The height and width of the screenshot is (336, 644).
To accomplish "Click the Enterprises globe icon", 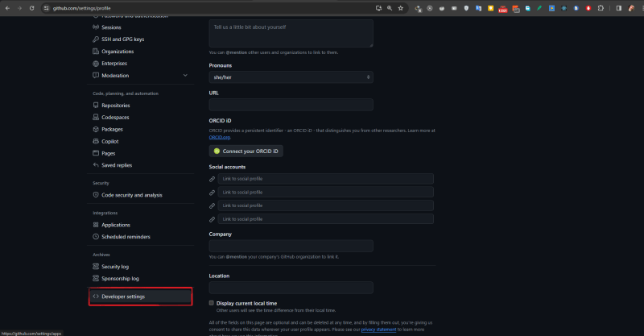I will pos(96,64).
